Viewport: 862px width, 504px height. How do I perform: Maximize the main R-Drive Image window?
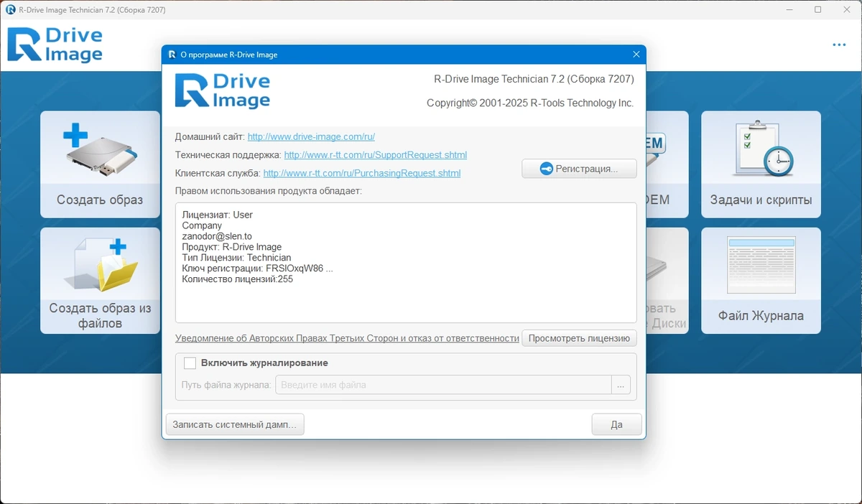coord(817,9)
